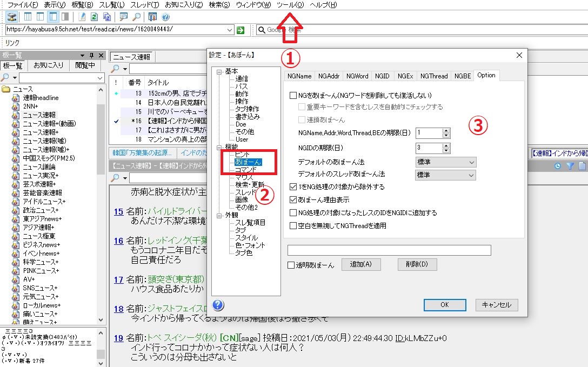Click the 追加(A) button
The image size is (588, 367).
pyautogui.click(x=361, y=264)
